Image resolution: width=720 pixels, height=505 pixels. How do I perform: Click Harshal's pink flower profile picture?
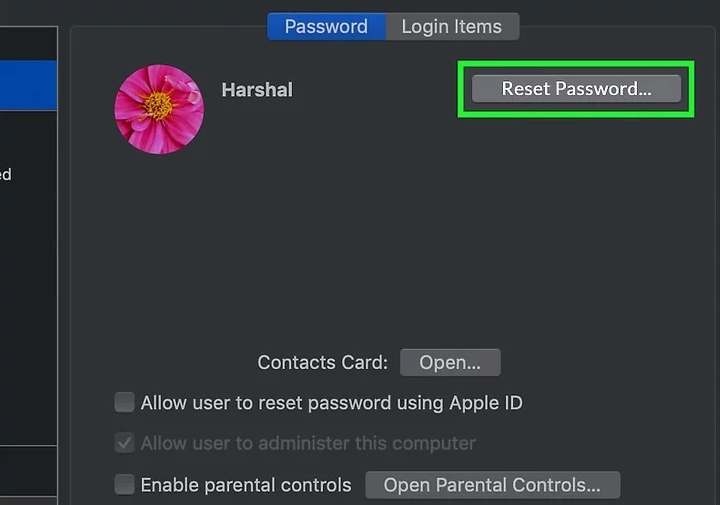(159, 109)
